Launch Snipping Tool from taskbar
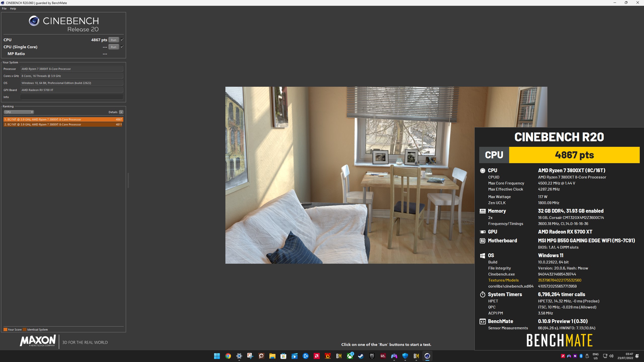This screenshot has height=362, width=644. (x=250, y=356)
